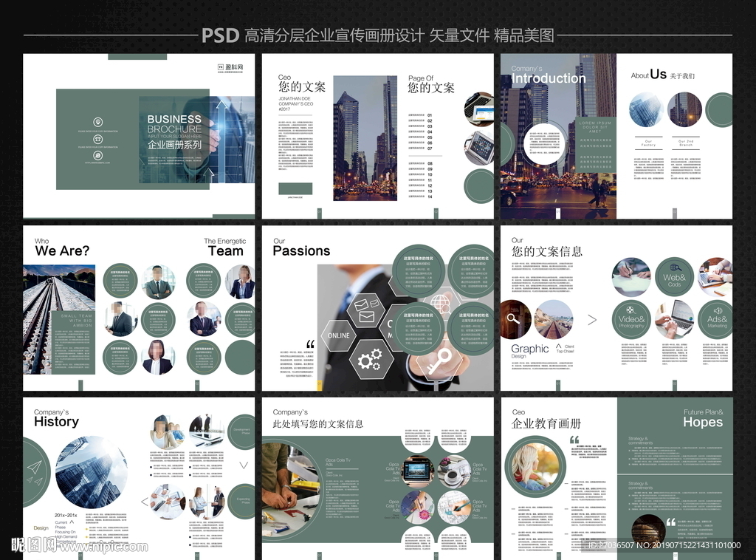Image resolution: width=756 pixels, height=560 pixels.
Task: Click the Video& Photography circle
Action: pyautogui.click(x=631, y=319)
